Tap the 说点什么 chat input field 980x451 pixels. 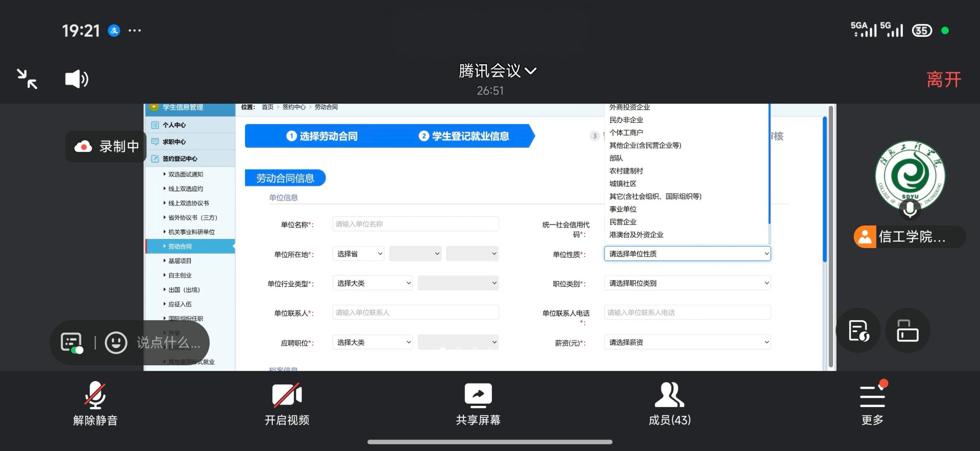[168, 342]
